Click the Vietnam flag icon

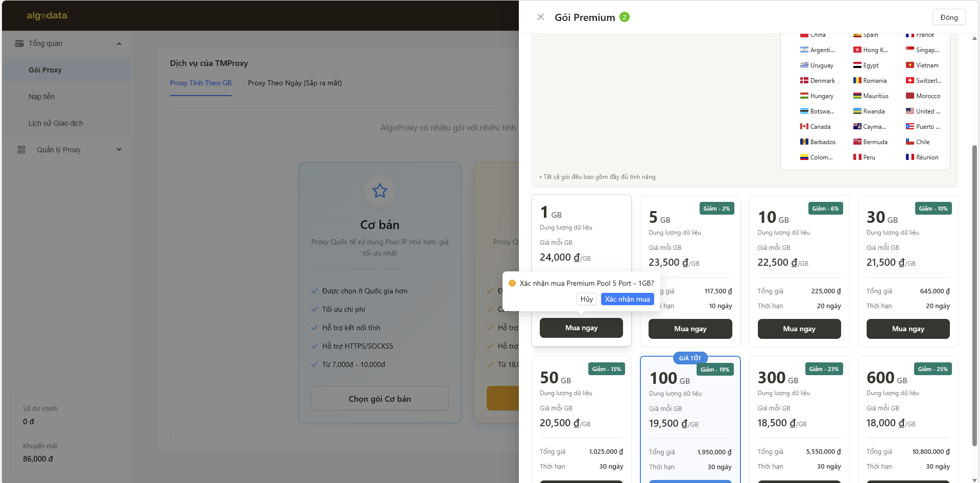tap(910, 65)
